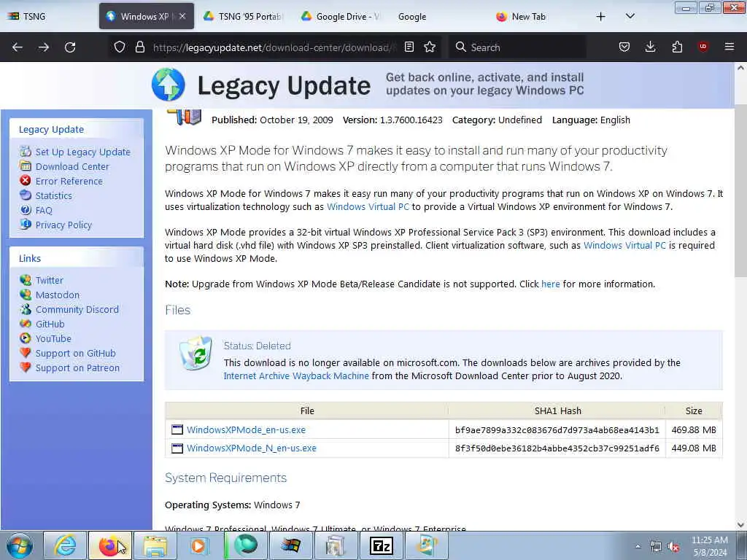Click the Error Reference red X icon
The height and width of the screenshot is (560, 747).
pyautogui.click(x=26, y=181)
